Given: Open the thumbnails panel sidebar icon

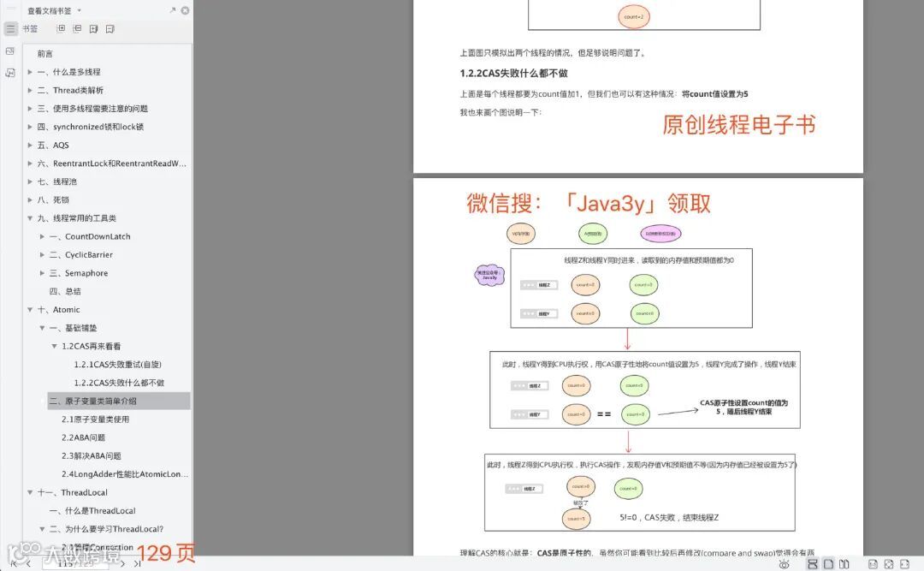Looking at the screenshot, I should coord(10,51).
